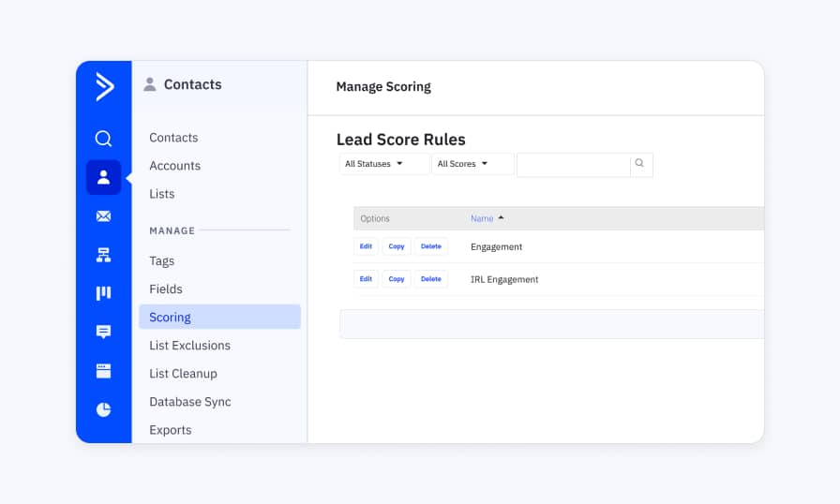Open List Exclusions in Manage section
840x504 pixels.
point(189,346)
